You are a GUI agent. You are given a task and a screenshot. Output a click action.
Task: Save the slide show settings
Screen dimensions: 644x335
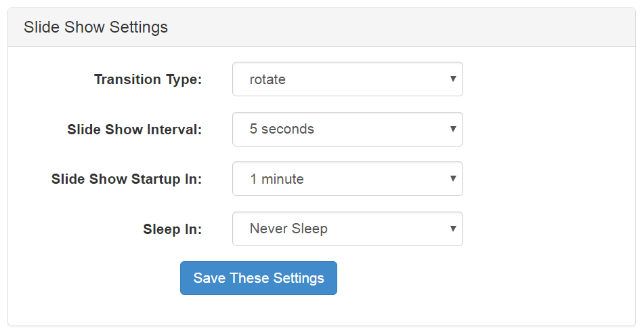pos(258,278)
